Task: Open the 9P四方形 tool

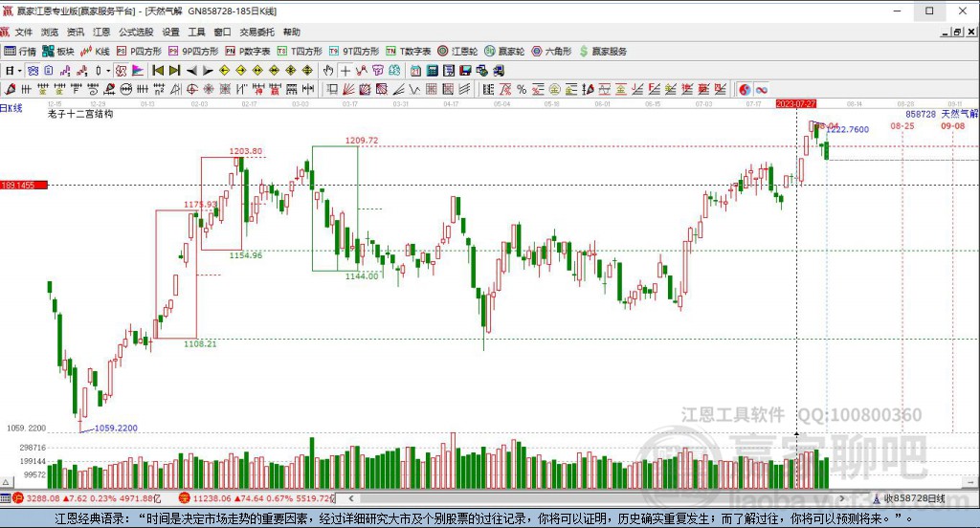Action: [x=193, y=52]
